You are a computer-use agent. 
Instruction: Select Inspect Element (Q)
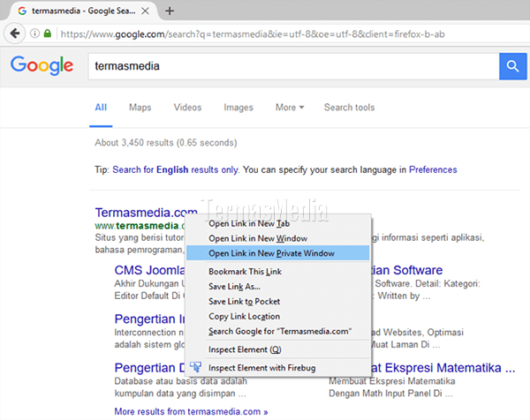tap(278, 349)
